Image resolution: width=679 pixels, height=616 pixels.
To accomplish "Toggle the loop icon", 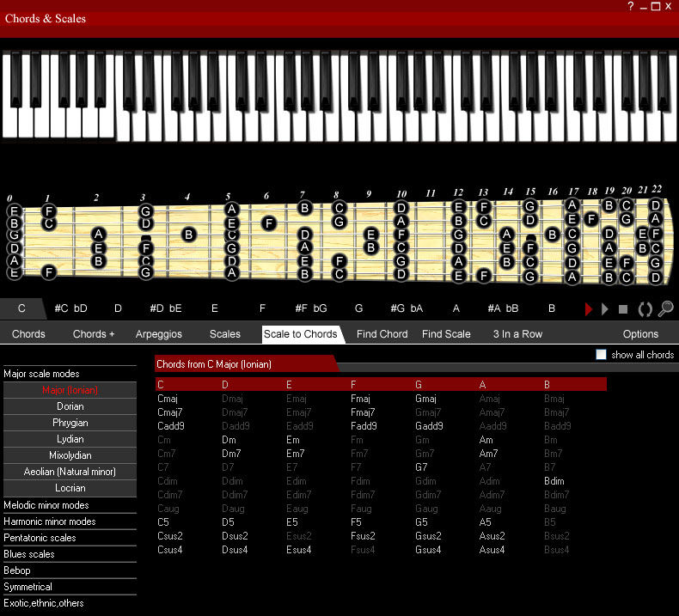I will (x=645, y=309).
